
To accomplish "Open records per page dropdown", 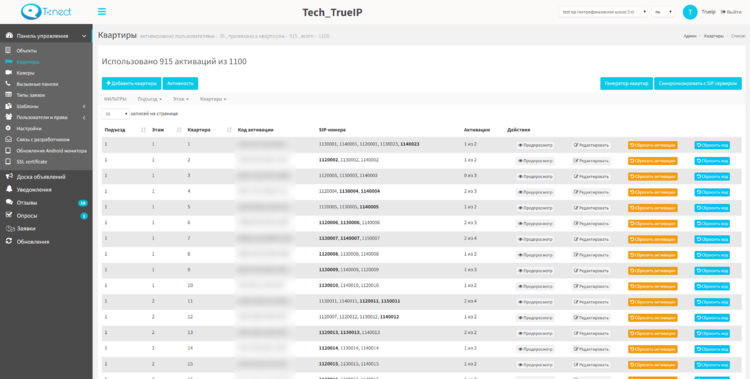I will 115,114.
